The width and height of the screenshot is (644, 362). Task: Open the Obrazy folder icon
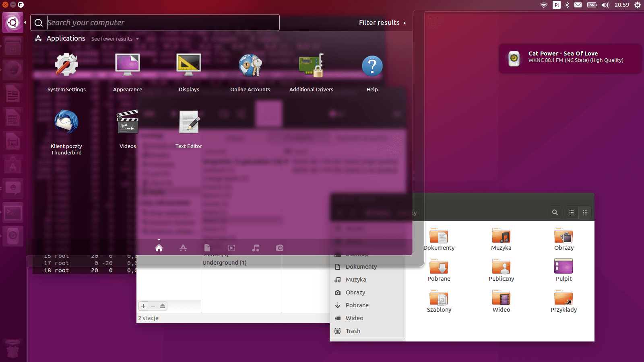[564, 240]
